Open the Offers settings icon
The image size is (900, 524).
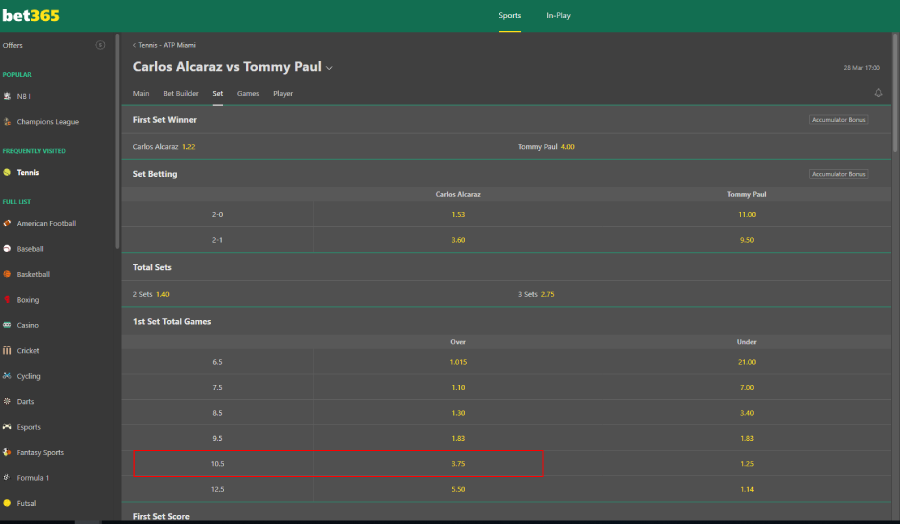pos(100,45)
